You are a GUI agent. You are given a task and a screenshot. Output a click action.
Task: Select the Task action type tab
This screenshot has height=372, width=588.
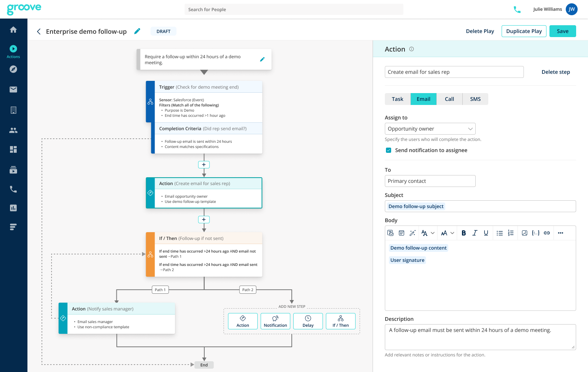click(x=397, y=99)
